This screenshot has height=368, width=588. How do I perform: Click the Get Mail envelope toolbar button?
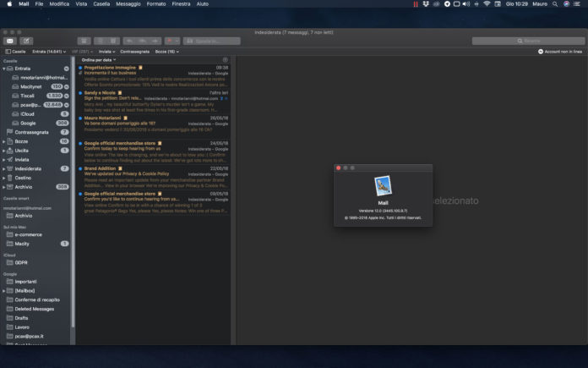click(x=10, y=41)
